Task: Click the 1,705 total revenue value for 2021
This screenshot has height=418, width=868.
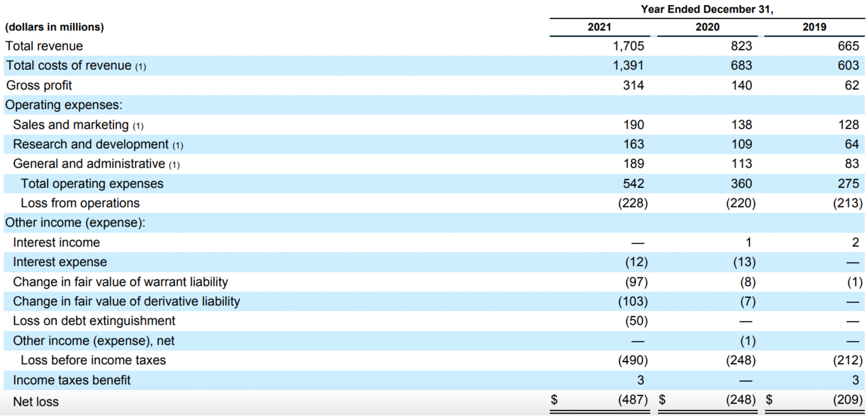Action: click(629, 46)
